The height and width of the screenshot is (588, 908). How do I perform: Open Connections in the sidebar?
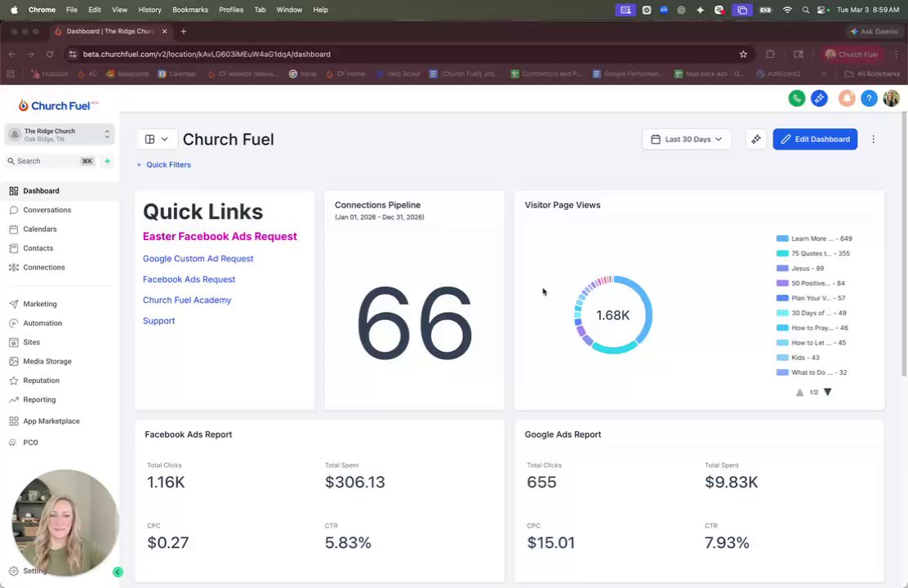pyautogui.click(x=44, y=267)
